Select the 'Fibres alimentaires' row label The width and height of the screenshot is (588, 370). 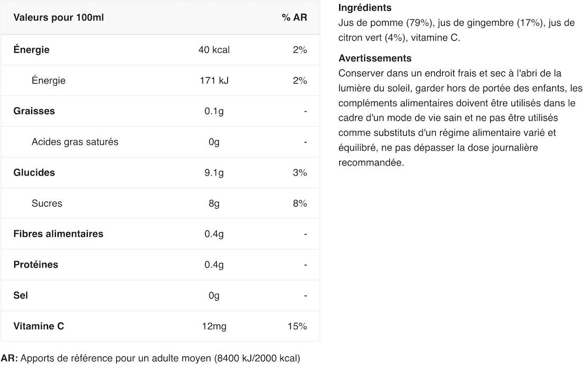[x=59, y=234]
